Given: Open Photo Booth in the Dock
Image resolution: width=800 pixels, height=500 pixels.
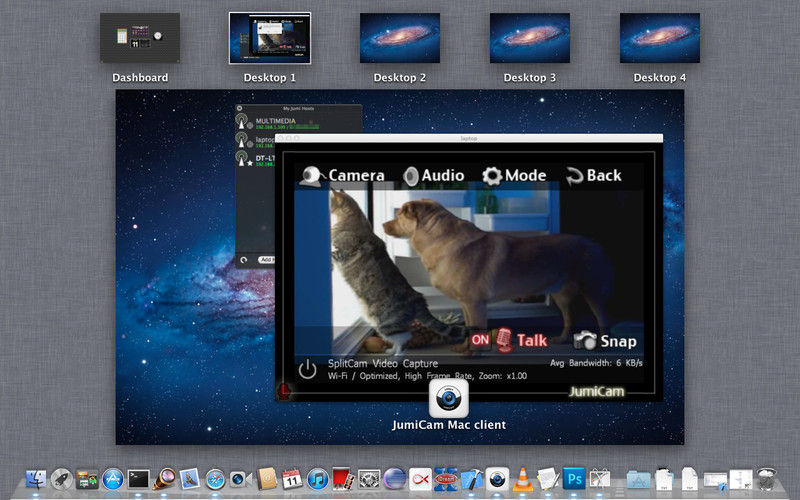Looking at the screenshot, I should click(343, 480).
